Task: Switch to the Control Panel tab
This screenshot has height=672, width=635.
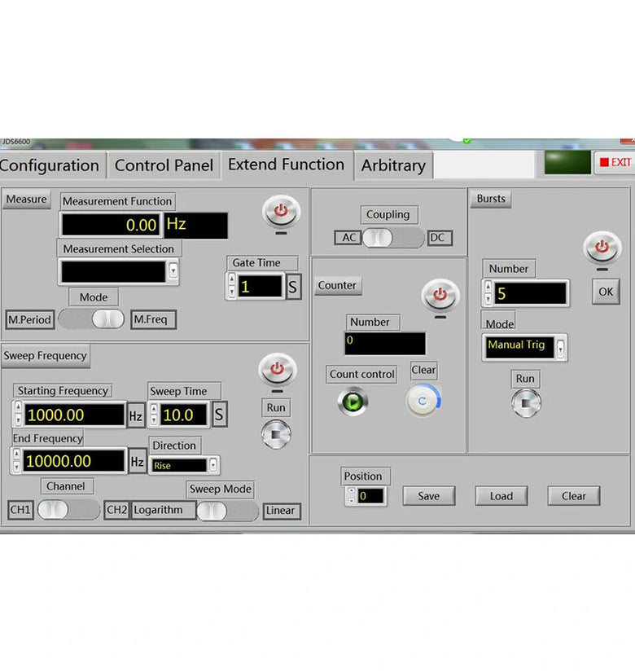Action: pyautogui.click(x=164, y=165)
